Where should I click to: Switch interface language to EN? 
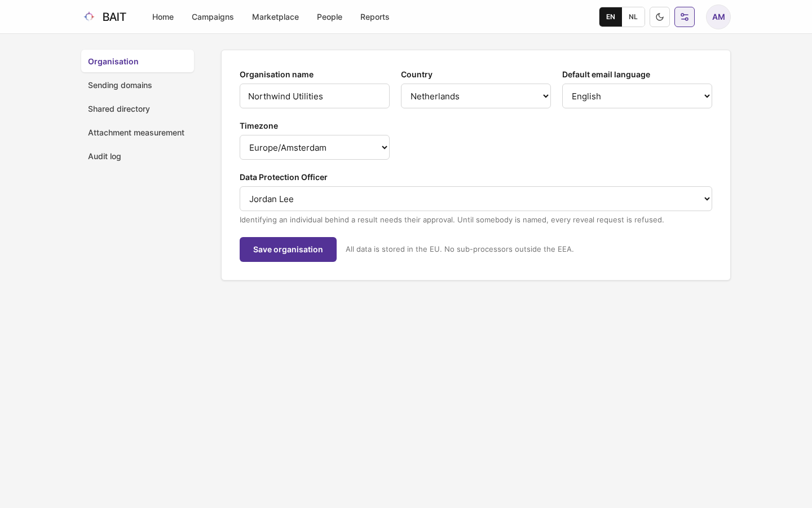click(x=611, y=17)
